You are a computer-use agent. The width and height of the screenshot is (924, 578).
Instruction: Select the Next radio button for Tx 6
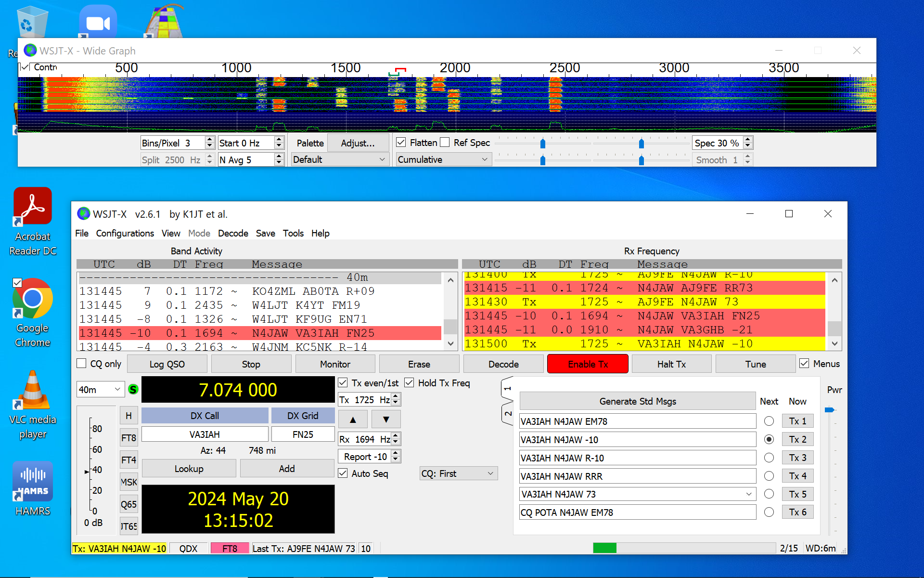click(x=769, y=512)
